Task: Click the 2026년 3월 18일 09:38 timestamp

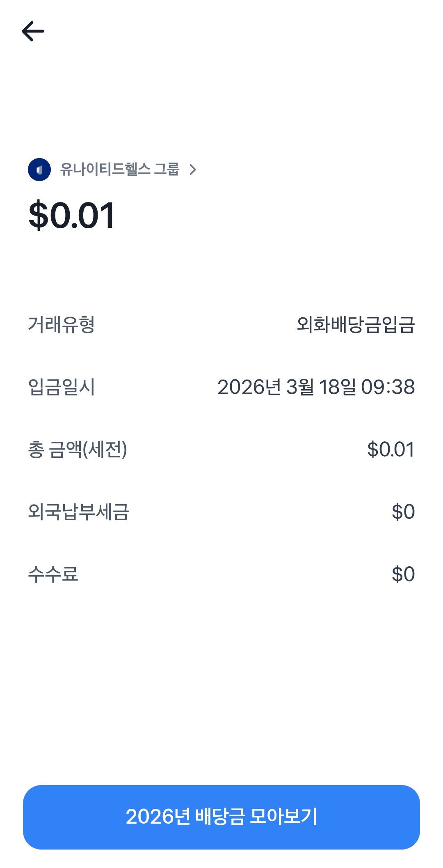Action: (316, 387)
